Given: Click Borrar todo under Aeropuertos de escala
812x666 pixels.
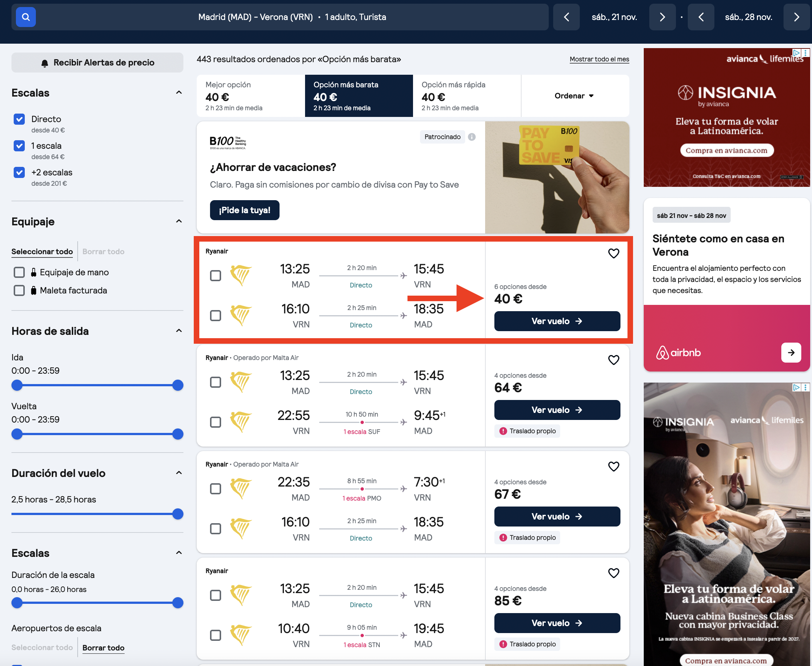Looking at the screenshot, I should [x=103, y=648].
